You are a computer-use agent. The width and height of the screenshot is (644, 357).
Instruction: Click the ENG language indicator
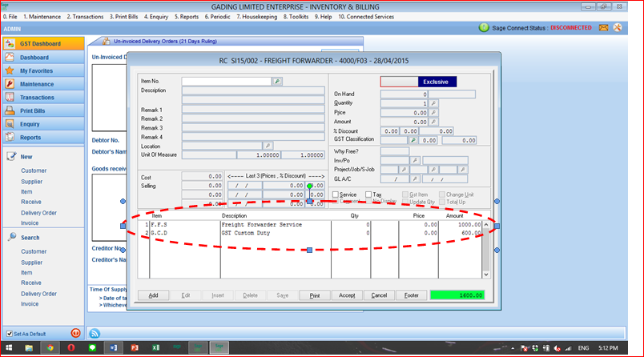coord(583,348)
